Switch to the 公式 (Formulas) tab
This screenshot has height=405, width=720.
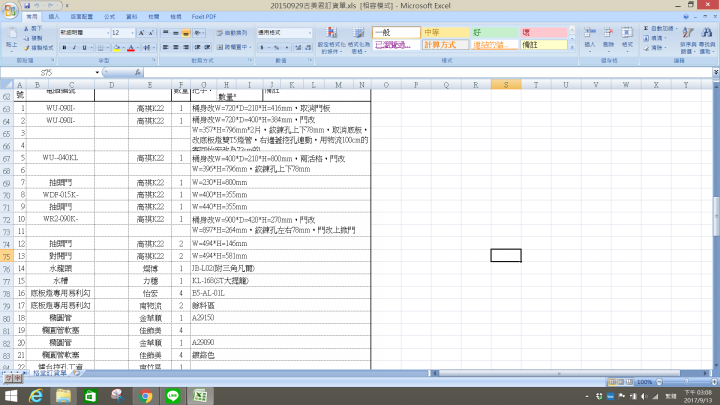pos(109,17)
